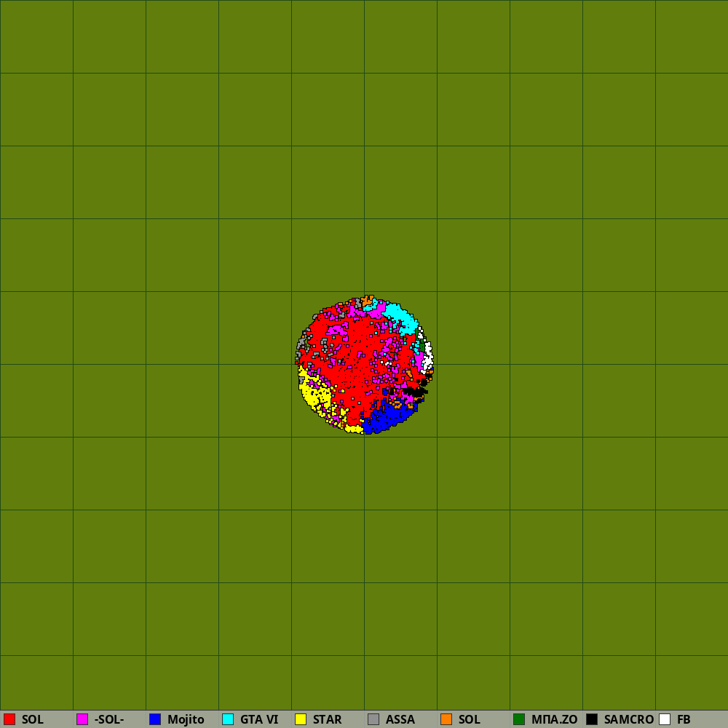This screenshot has height=728, width=728.
Task: Select the STAR legend label
Action: click(x=328, y=720)
